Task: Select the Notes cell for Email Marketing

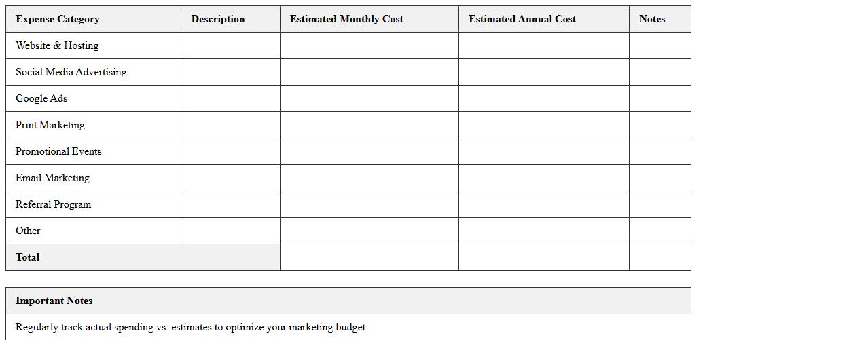Action: [x=659, y=178]
